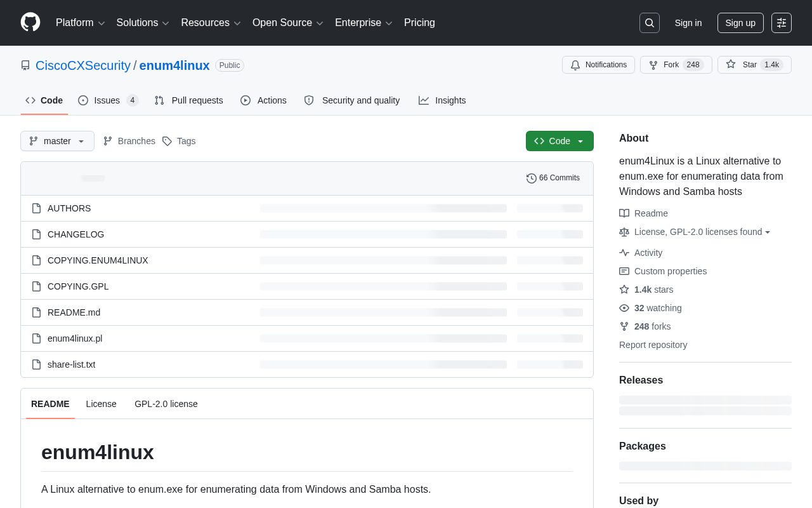812x508 pixels.
Task: Switch to the Issues tab
Action: coord(108,100)
